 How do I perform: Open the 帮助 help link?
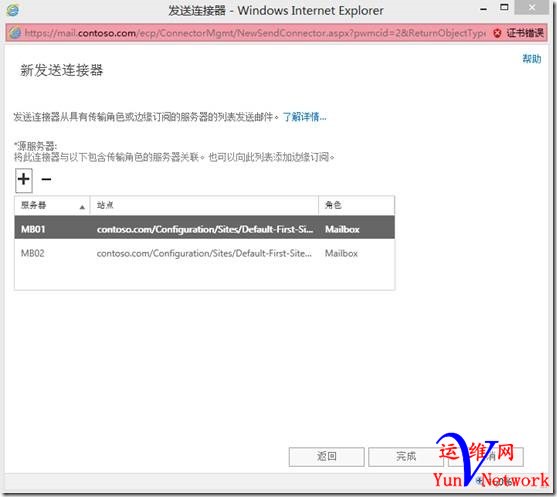pos(532,59)
